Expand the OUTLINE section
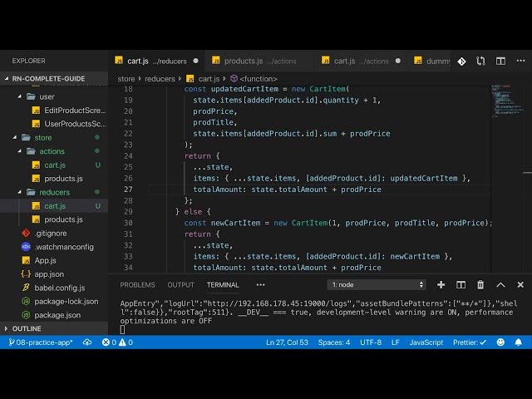Viewport: 532px width, 399px height. 27,328
